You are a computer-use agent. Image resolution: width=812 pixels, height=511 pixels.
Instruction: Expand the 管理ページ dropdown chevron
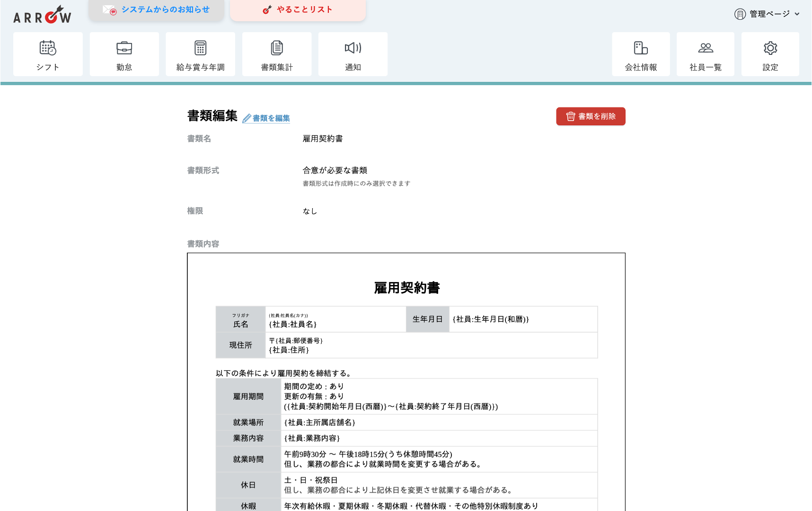click(x=797, y=14)
